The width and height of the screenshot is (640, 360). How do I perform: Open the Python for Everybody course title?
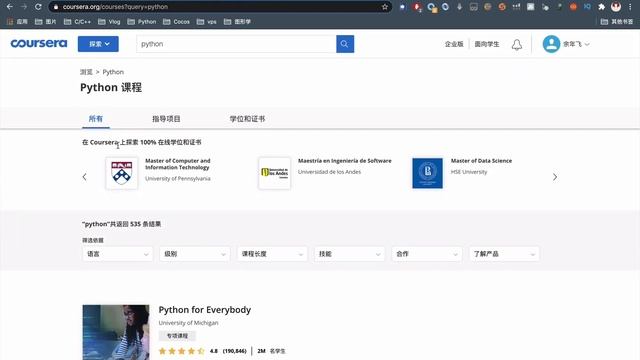(204, 310)
